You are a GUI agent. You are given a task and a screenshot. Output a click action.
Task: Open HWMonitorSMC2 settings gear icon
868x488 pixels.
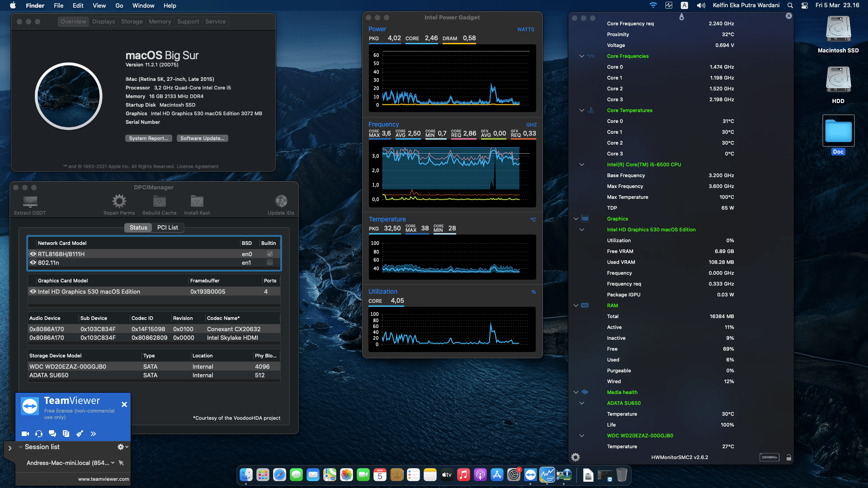coord(576,457)
